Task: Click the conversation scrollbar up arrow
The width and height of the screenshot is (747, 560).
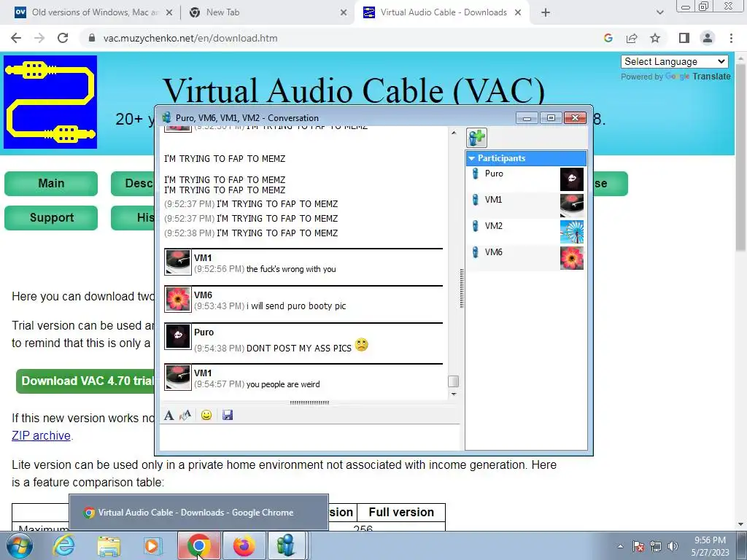Action: [454, 133]
